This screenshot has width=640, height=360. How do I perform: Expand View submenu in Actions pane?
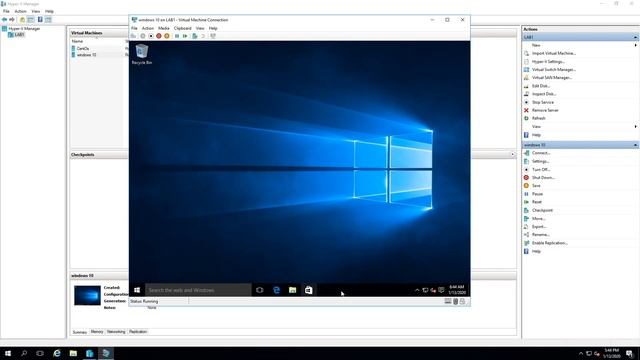point(635,127)
